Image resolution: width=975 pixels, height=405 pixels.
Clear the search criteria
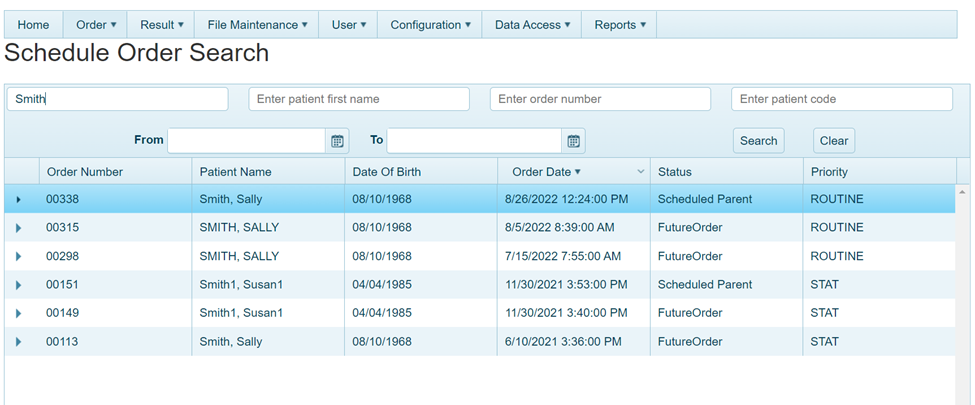[834, 141]
